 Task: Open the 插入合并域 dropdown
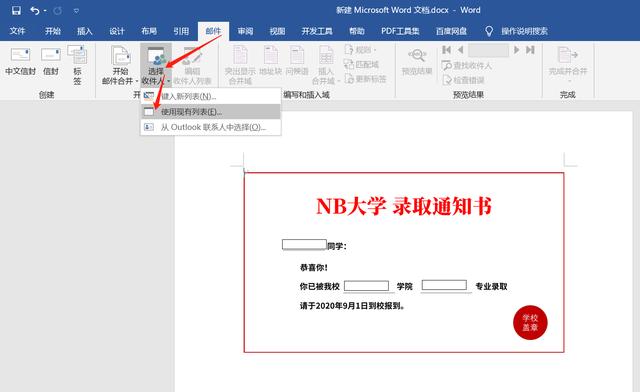pyautogui.click(x=326, y=65)
